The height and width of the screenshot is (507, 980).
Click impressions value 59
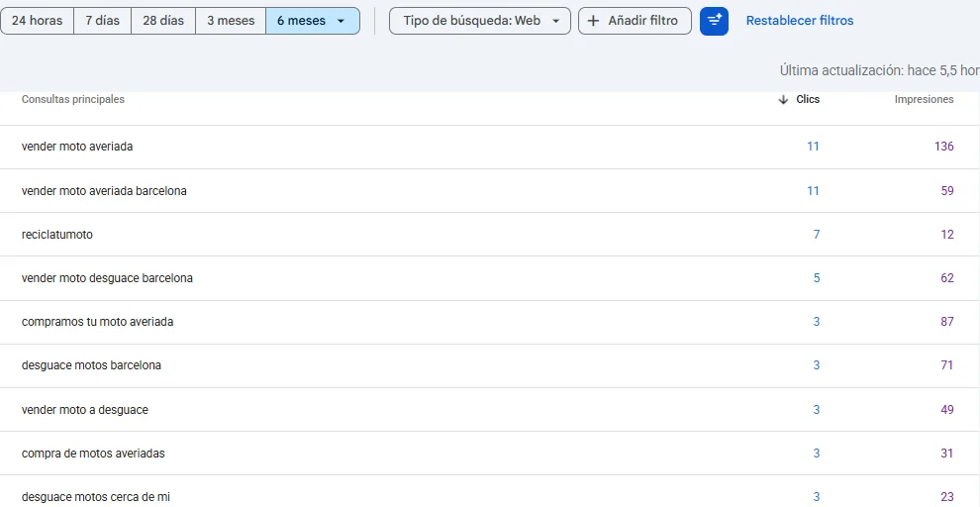pos(947,191)
